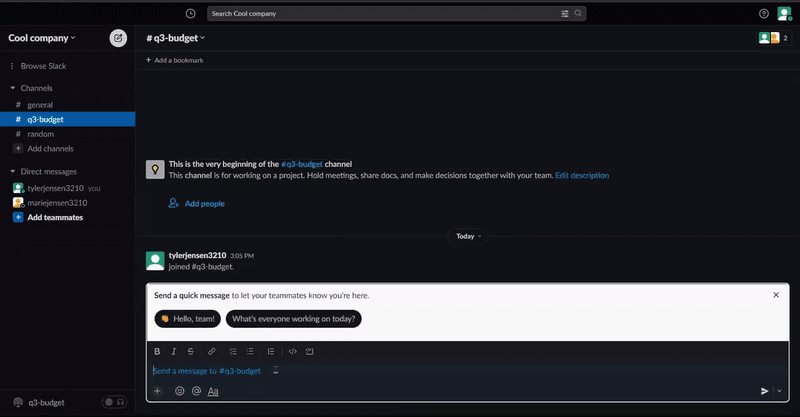Click the Edit description link
This screenshot has height=417, width=800.
click(582, 175)
